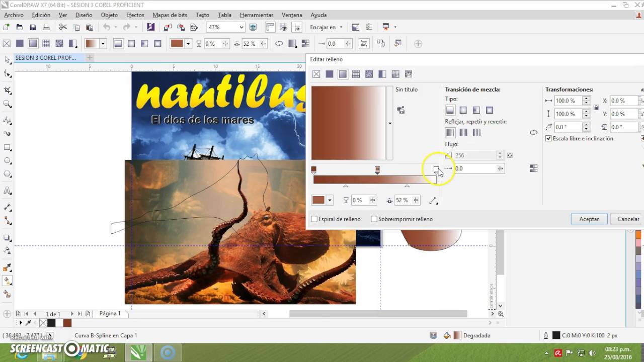The width and height of the screenshot is (644, 362).
Task: Click the New document icon
Action: pos(7,27)
